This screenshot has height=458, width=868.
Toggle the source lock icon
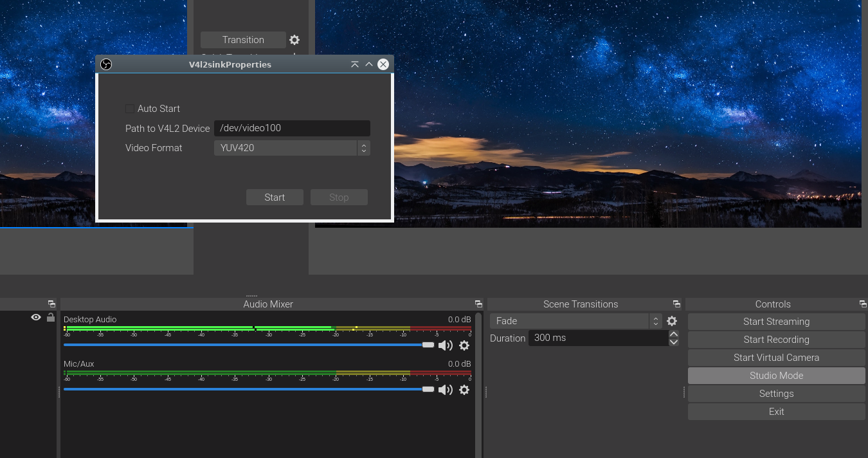(51, 317)
